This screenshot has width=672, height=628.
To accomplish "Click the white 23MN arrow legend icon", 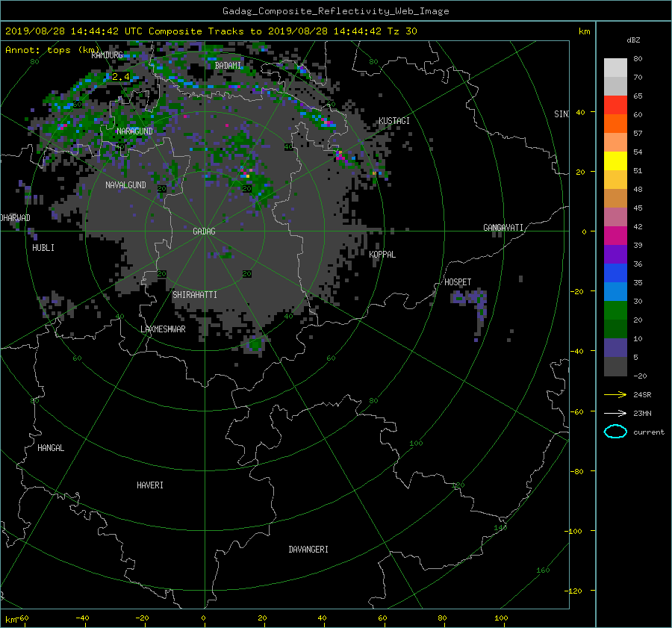I will 615,414.
